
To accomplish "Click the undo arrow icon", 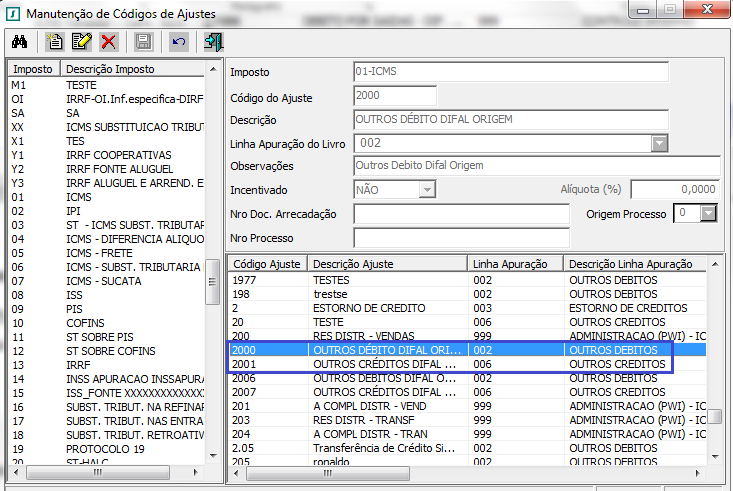I will tap(178, 42).
